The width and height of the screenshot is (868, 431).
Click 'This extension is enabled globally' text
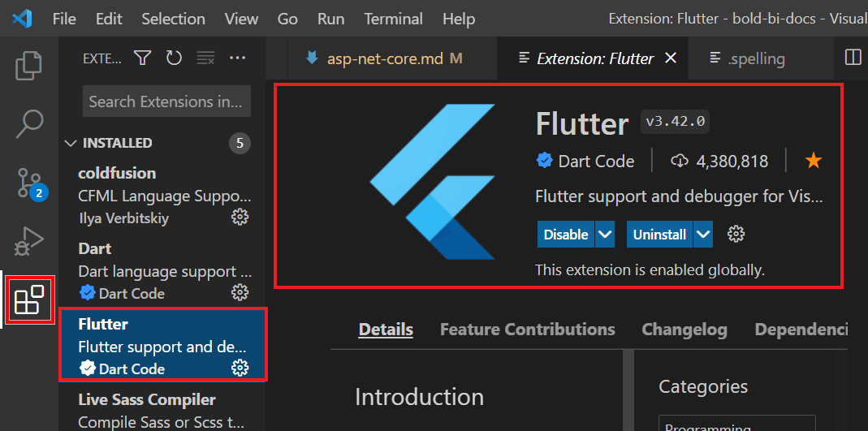[x=650, y=270]
